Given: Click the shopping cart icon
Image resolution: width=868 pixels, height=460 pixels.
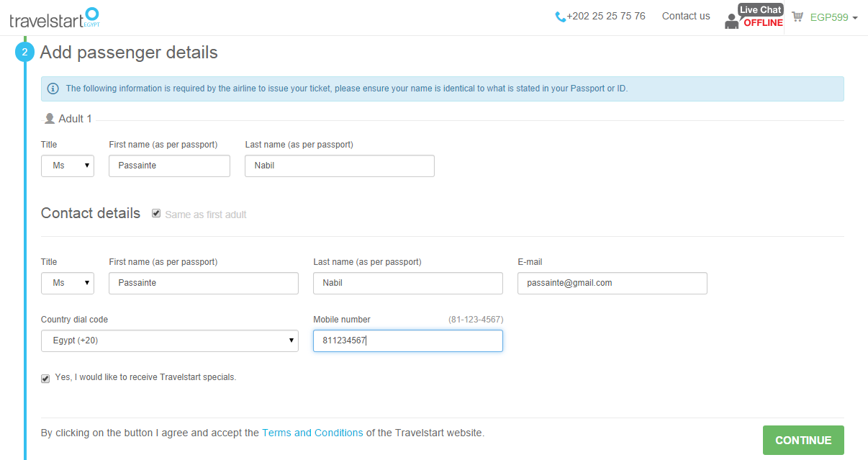Looking at the screenshot, I should (x=797, y=17).
